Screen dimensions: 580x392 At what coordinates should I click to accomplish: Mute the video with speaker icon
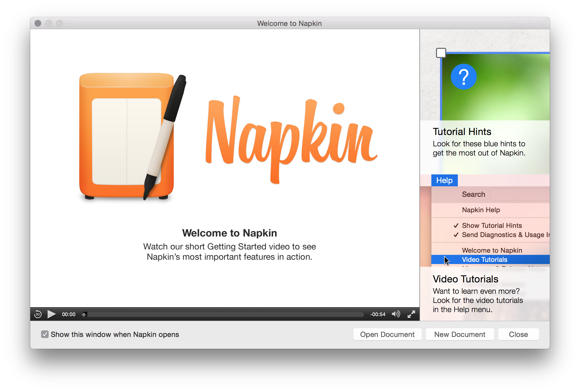point(396,314)
